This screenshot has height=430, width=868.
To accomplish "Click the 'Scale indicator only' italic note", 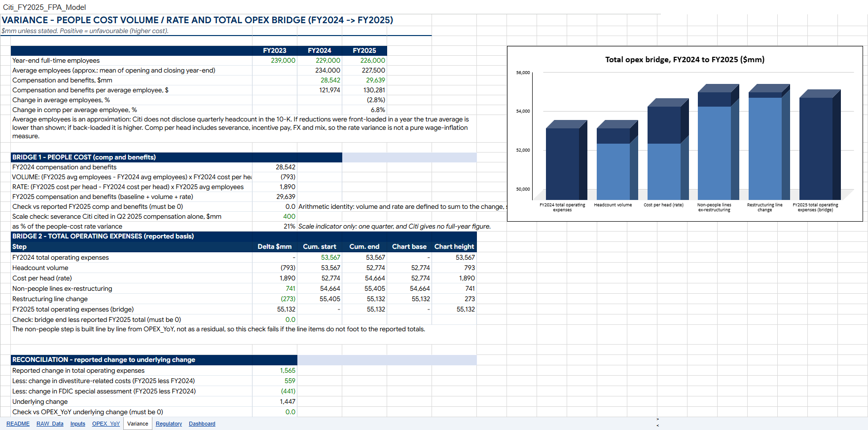I will point(395,226).
